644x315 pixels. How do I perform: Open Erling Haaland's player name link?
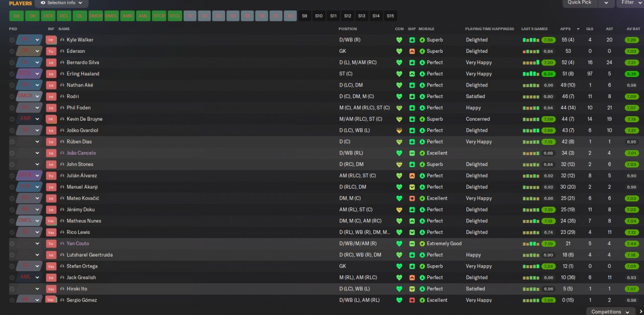83,74
